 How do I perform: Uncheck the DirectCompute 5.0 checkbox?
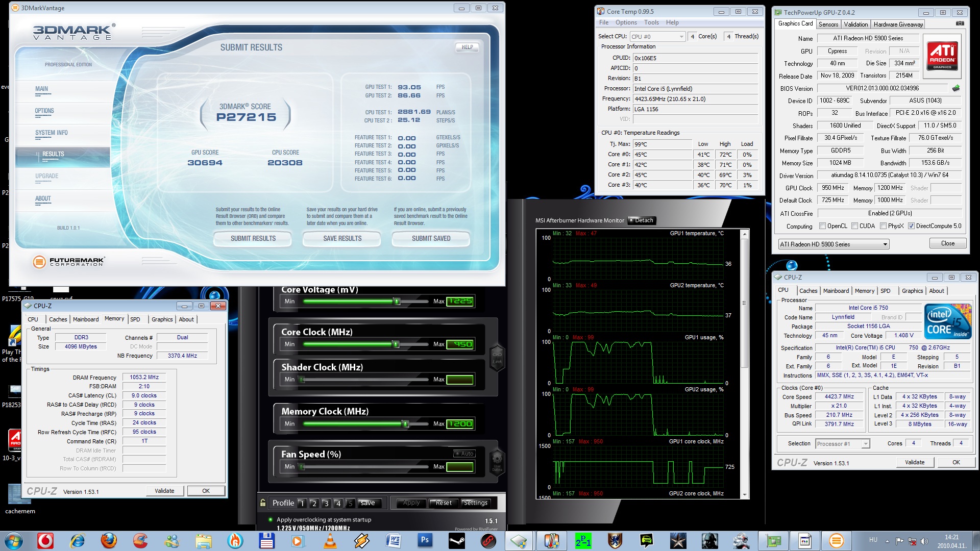[x=911, y=226]
